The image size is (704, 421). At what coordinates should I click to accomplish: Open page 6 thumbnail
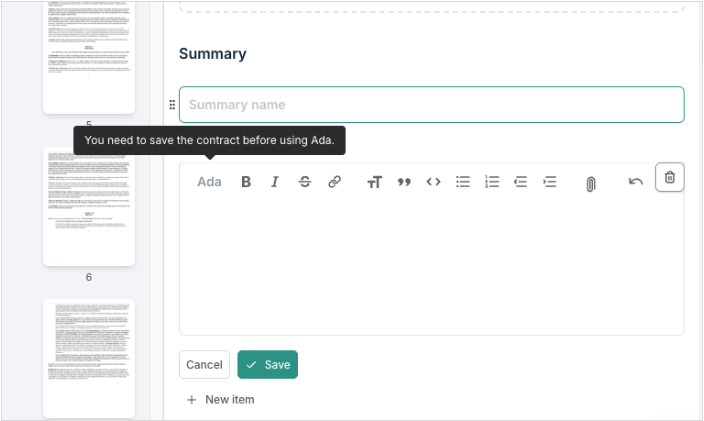coord(89,207)
